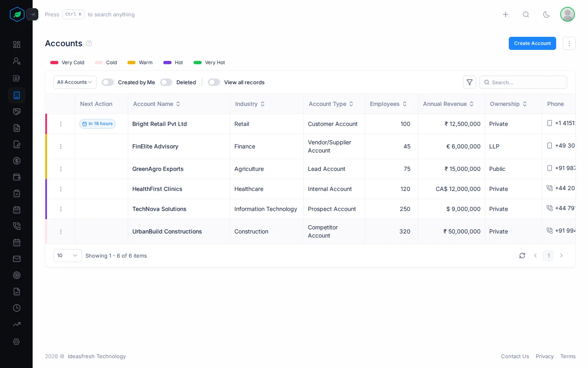588x368 pixels.
Task: Open the TechNova Solutions account name
Action: tap(159, 209)
